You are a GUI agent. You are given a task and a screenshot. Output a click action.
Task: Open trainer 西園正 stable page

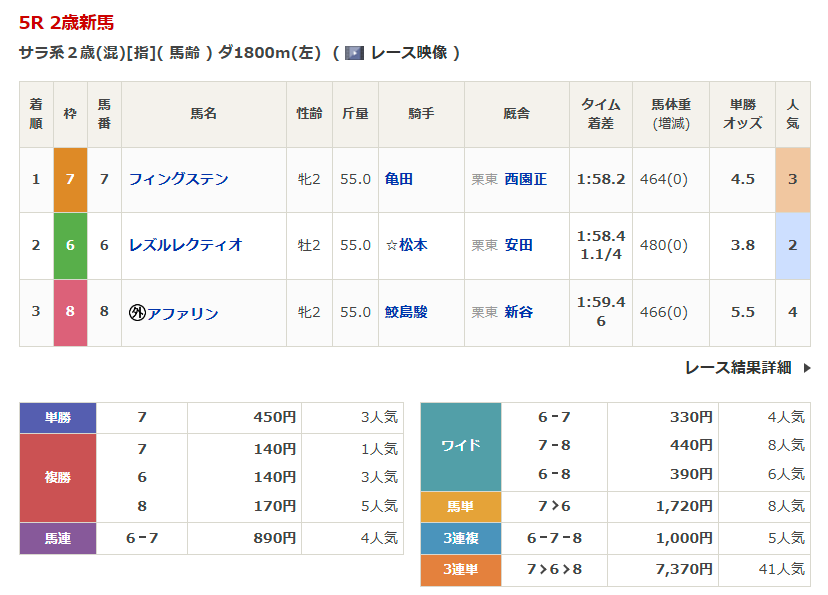pos(525,179)
